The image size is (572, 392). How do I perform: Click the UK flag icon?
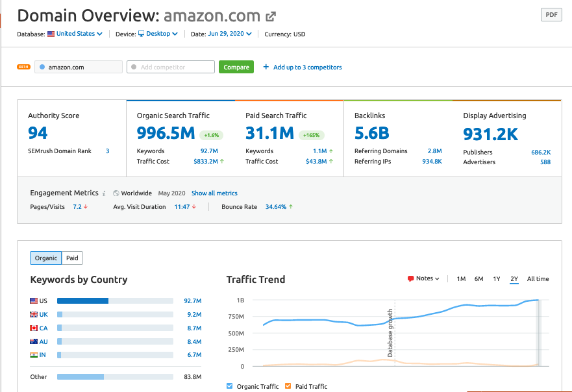click(x=34, y=314)
